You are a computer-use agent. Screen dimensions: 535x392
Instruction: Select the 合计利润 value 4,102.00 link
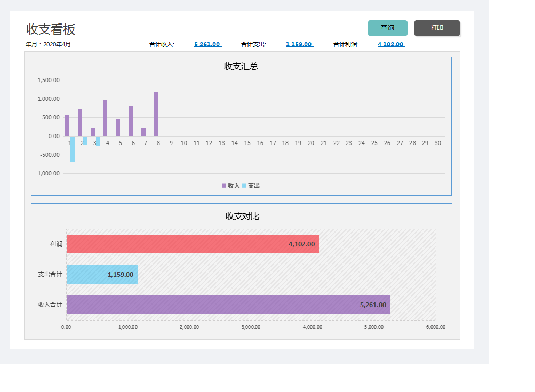point(390,44)
